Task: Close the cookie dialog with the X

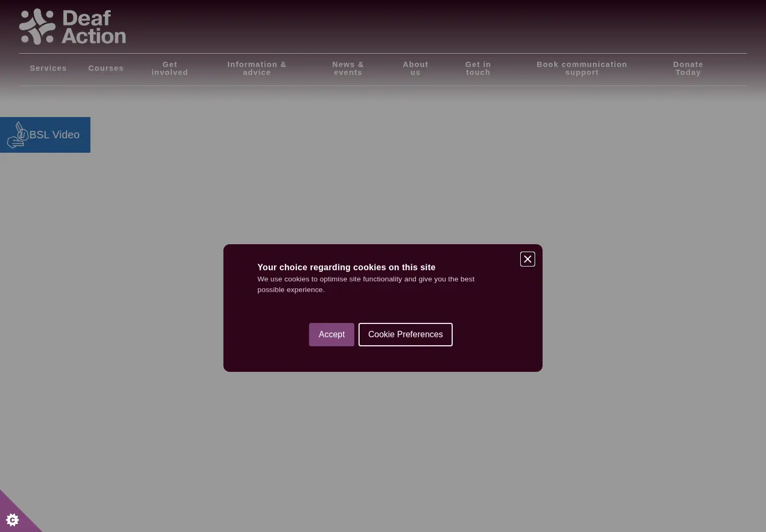Action: point(527,259)
